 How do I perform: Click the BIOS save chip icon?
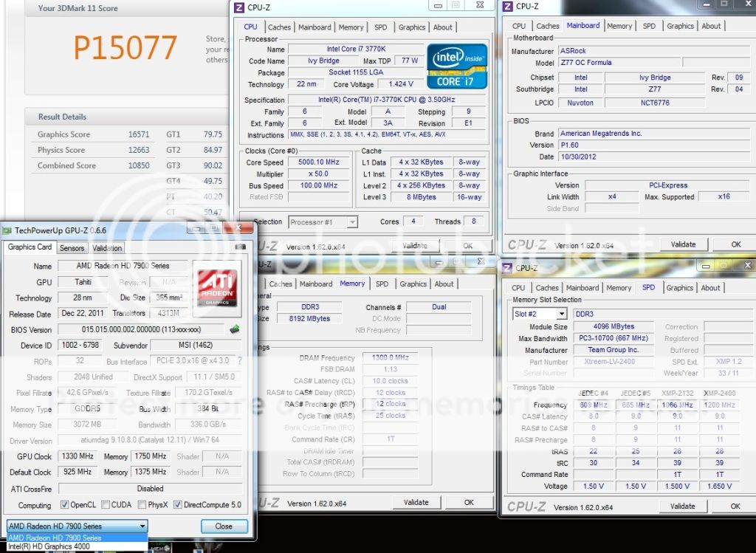pos(235,329)
